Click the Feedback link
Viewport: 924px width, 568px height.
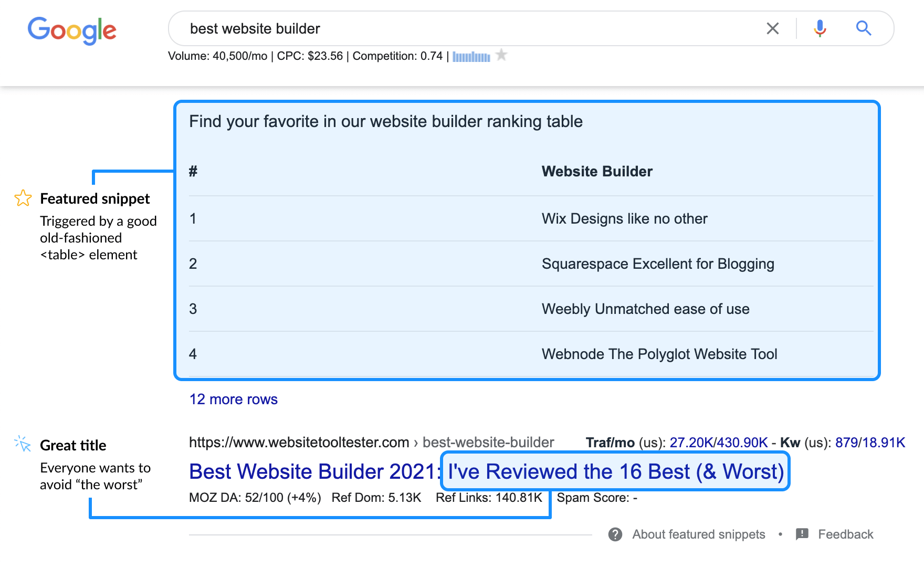(x=846, y=534)
